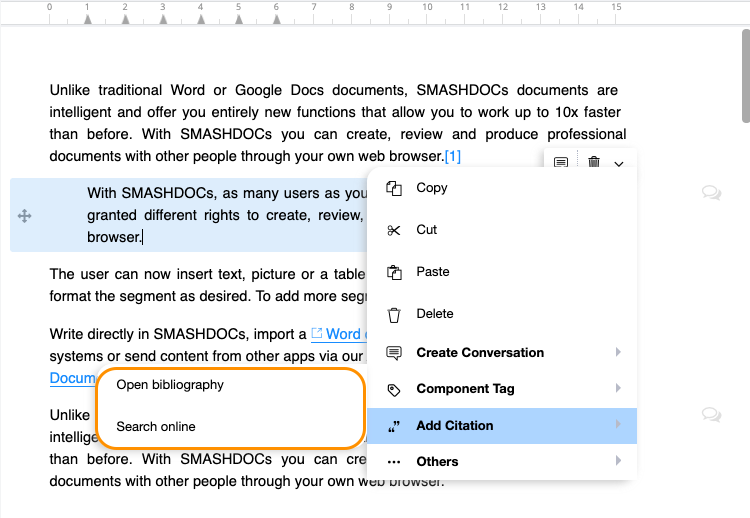Click the quotation mark Add Citation icon
Screen dimensions: 750x518
click(394, 426)
